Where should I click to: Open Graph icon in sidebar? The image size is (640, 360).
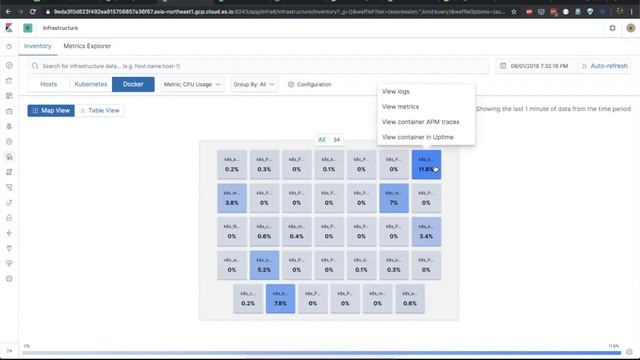point(9,233)
